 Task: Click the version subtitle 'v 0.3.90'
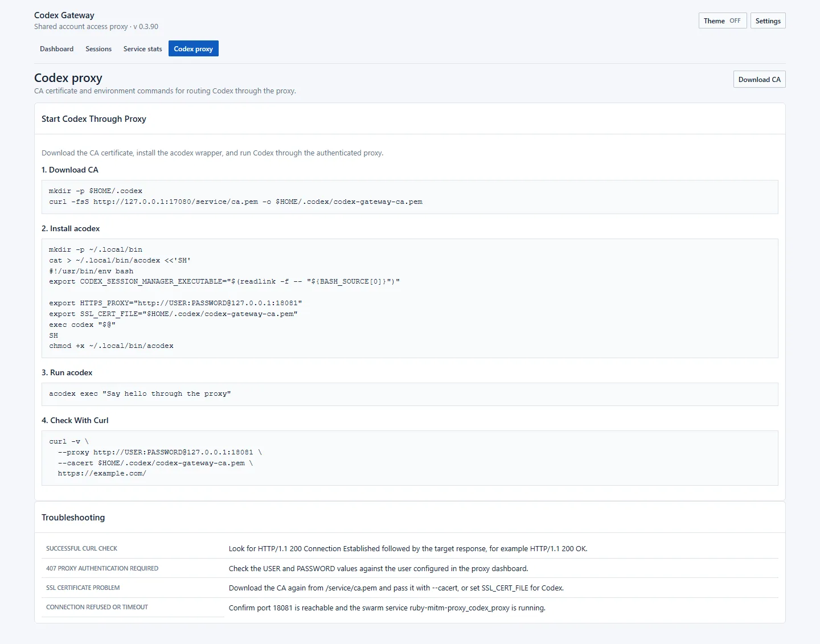(x=146, y=27)
